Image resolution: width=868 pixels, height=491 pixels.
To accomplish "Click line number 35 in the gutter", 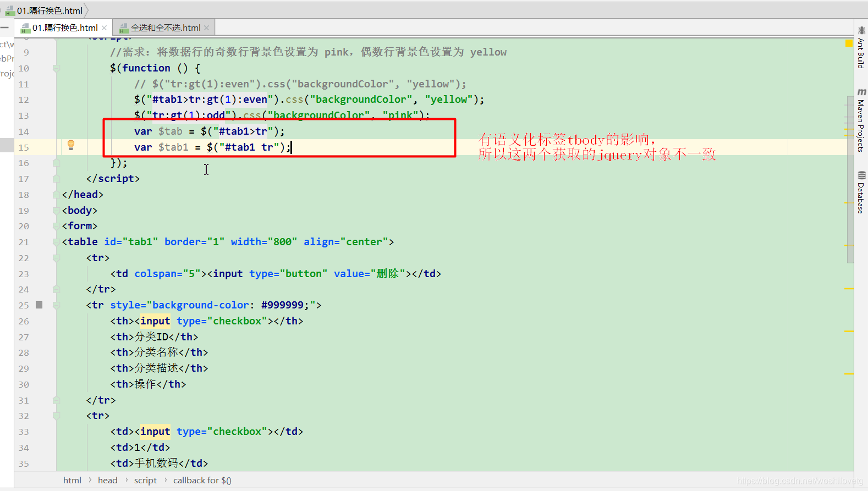I will tap(24, 464).
